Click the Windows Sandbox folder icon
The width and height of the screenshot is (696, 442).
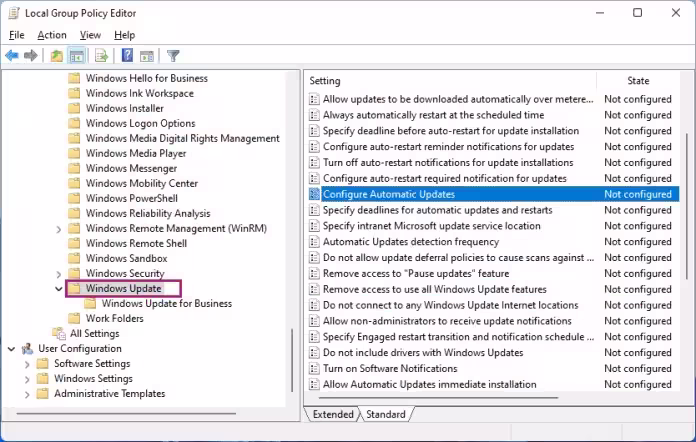click(x=74, y=258)
